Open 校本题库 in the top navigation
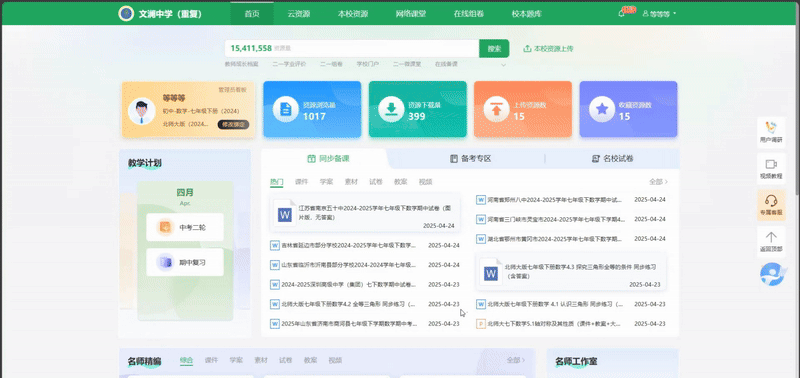The width and height of the screenshot is (800, 378). [527, 14]
